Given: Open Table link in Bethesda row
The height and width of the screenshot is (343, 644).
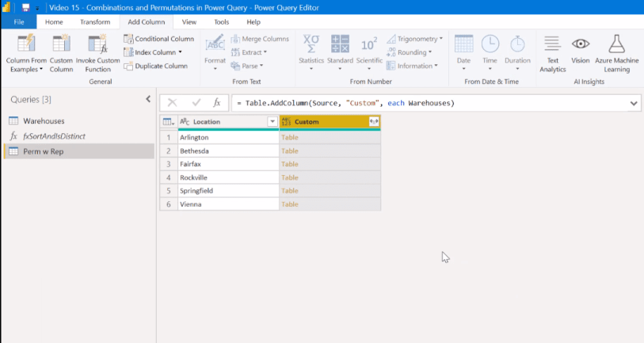Looking at the screenshot, I should click(x=290, y=151).
